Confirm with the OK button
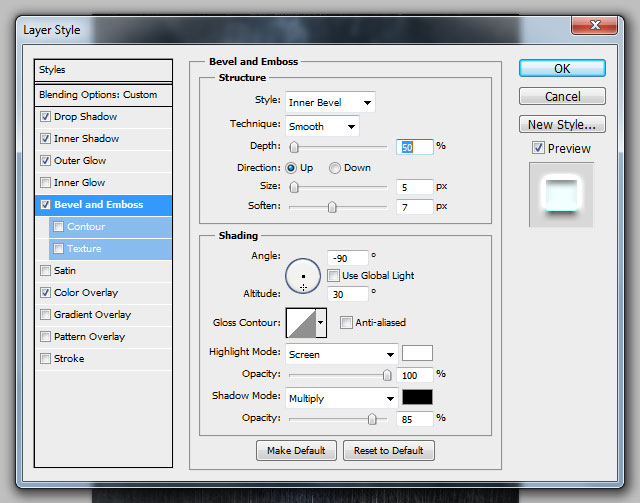Viewport: 640px width, 503px height. pos(562,69)
